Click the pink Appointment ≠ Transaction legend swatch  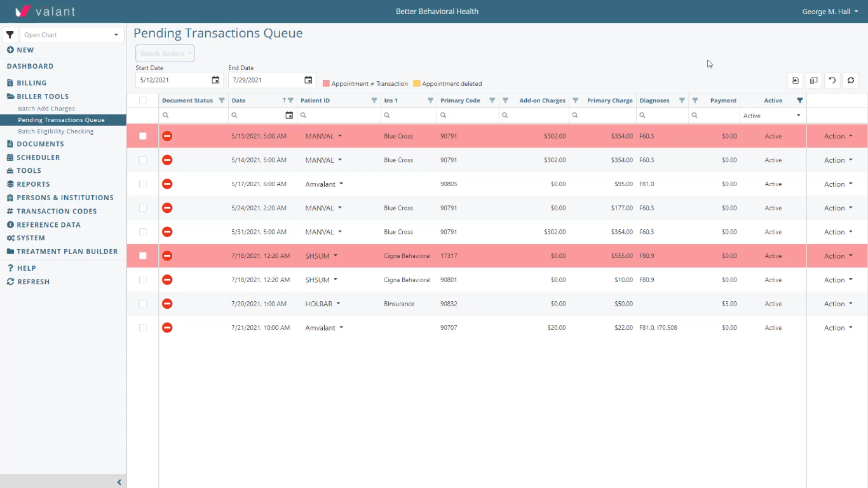pyautogui.click(x=326, y=83)
